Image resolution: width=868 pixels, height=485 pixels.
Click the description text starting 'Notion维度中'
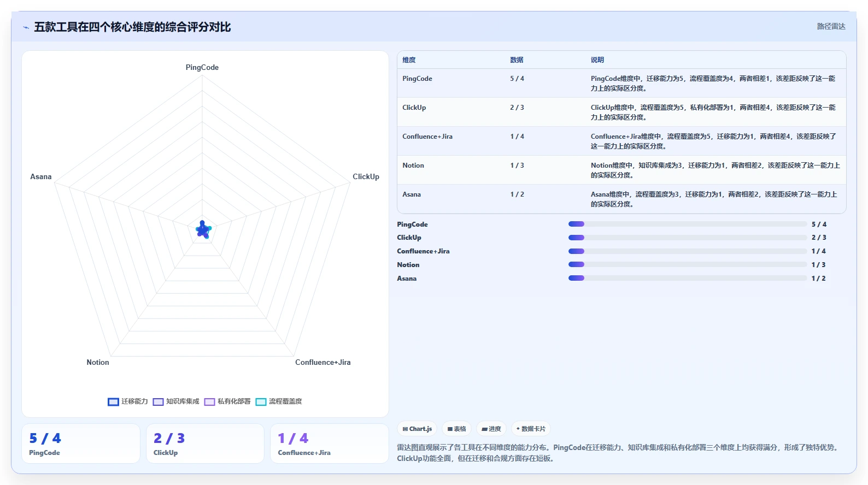click(x=715, y=170)
